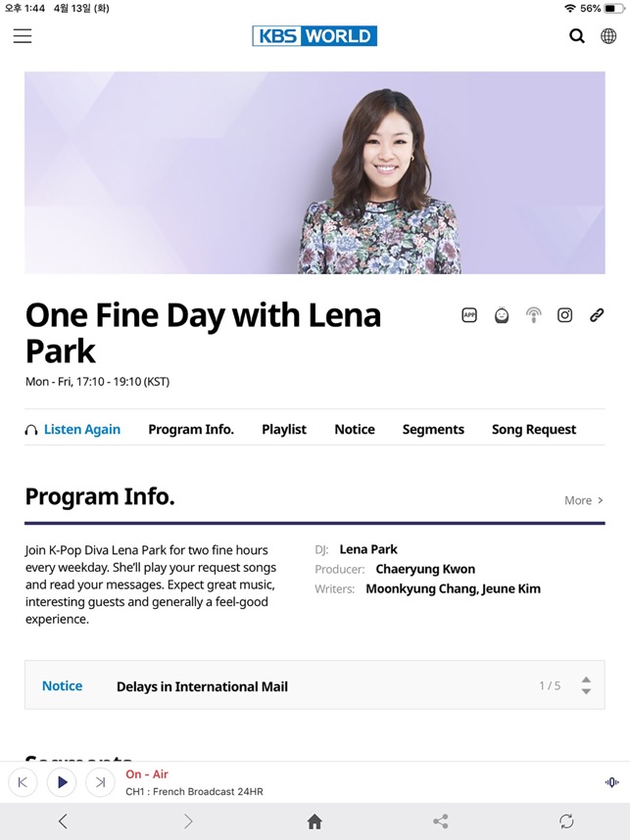
Task: Tap the smiley face icon
Action: pos(502,315)
